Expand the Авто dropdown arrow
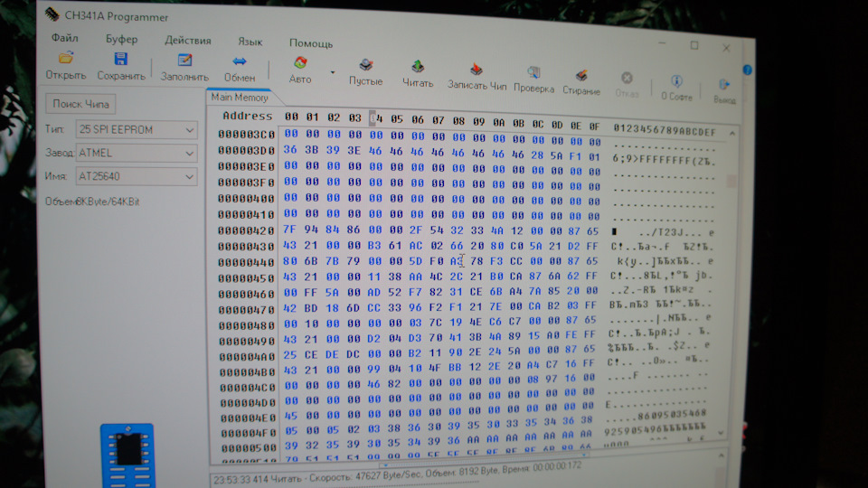The height and width of the screenshot is (488, 868). 333,72
